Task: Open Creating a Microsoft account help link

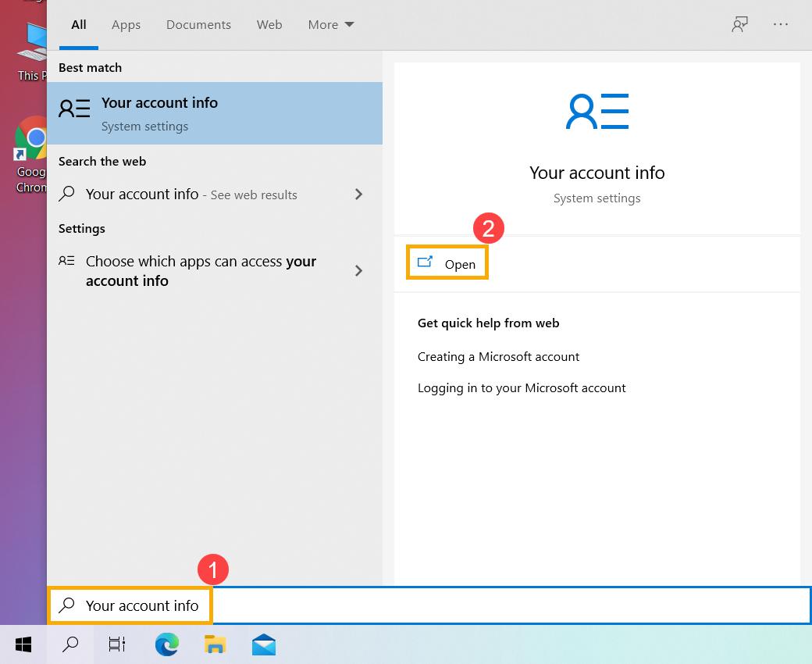Action: pyautogui.click(x=498, y=356)
